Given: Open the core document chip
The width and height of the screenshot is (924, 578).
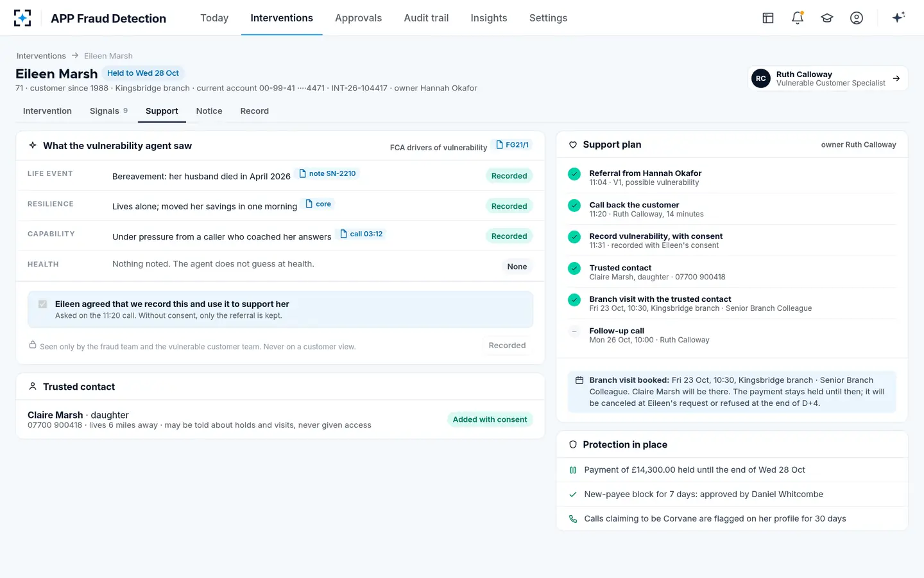Looking at the screenshot, I should [x=318, y=204].
